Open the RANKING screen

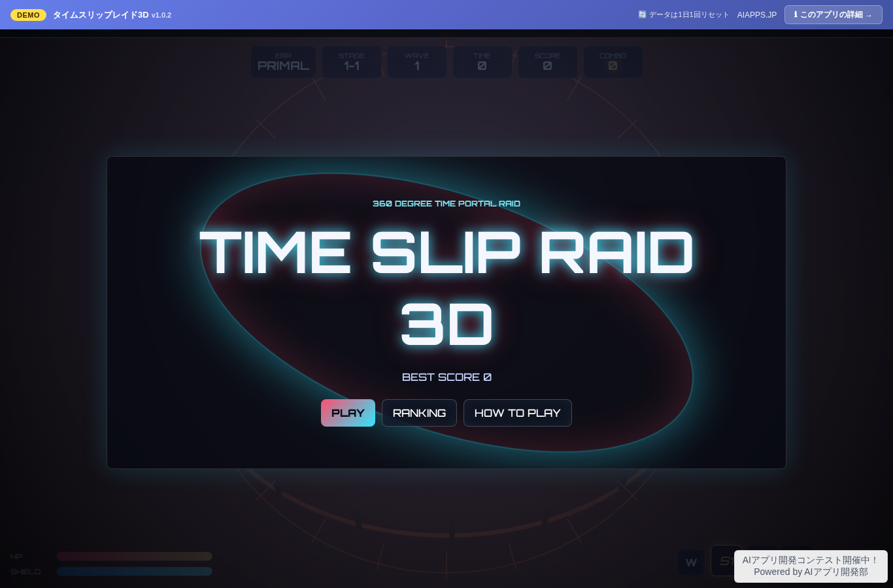point(419,413)
